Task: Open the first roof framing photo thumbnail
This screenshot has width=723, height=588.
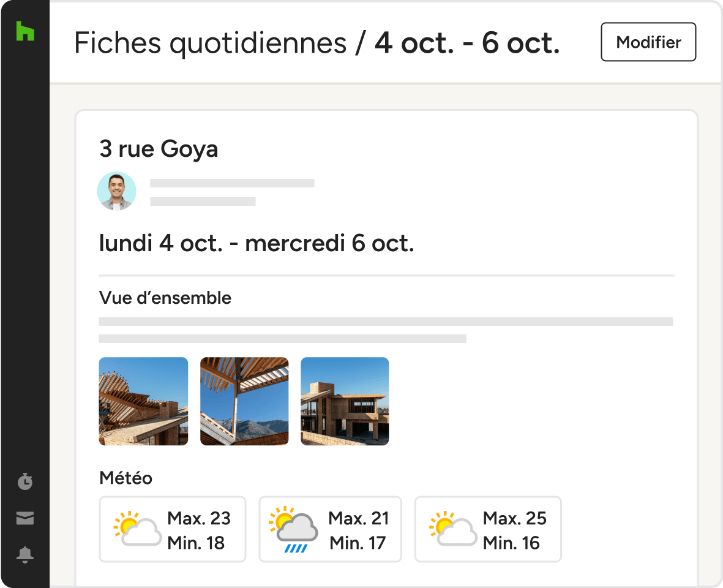Action: point(143,401)
